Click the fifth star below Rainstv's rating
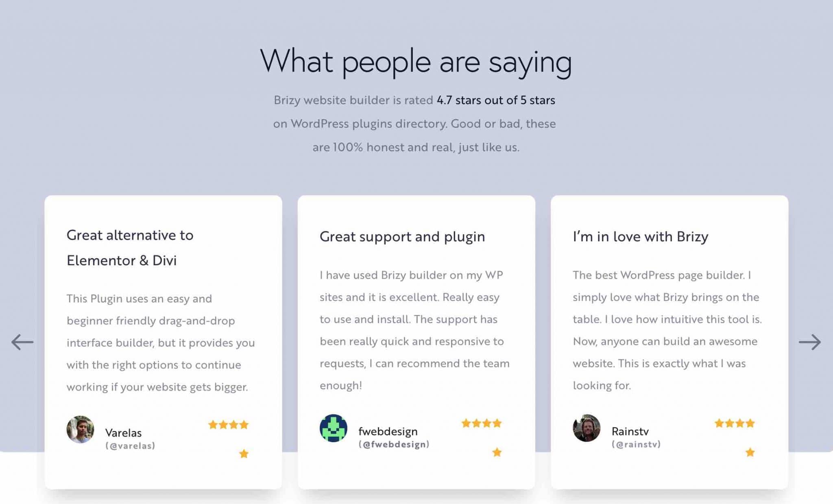 (750, 452)
